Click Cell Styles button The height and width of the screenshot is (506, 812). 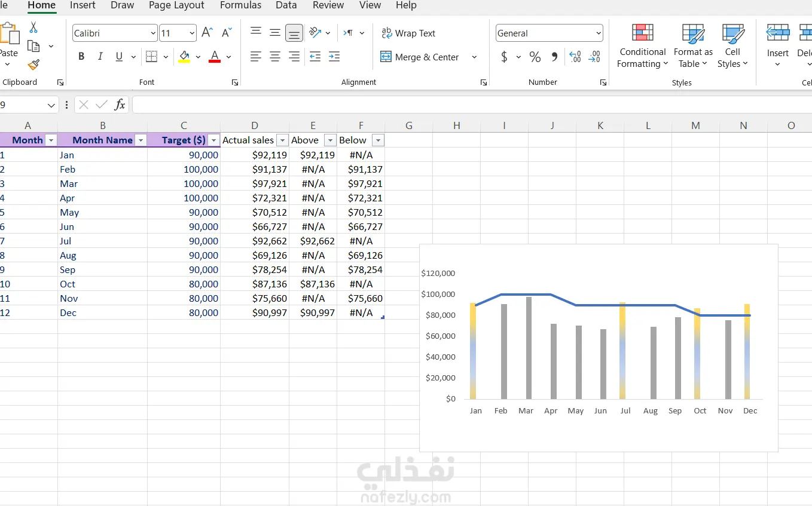pyautogui.click(x=732, y=46)
